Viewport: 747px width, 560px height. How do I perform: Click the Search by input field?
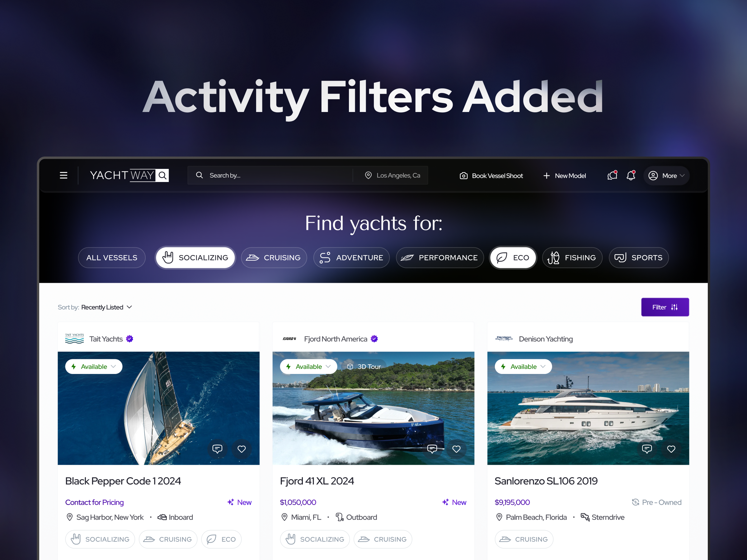click(270, 175)
